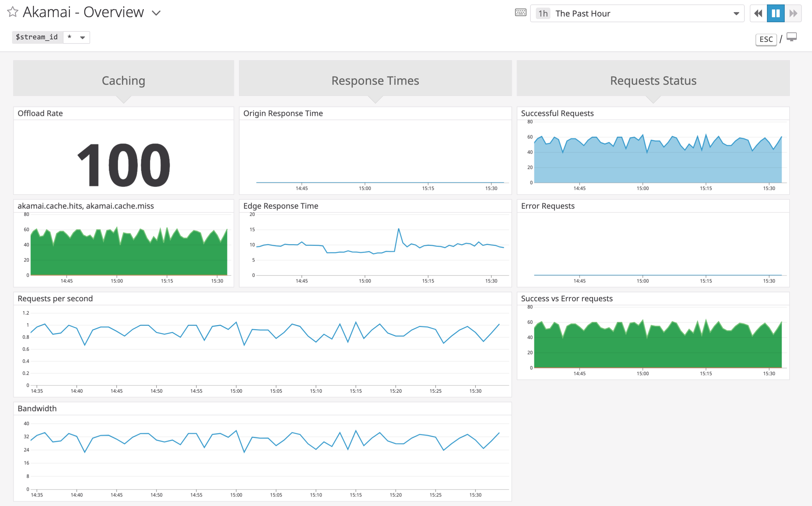Click the fast-forward time navigation icon

point(793,13)
